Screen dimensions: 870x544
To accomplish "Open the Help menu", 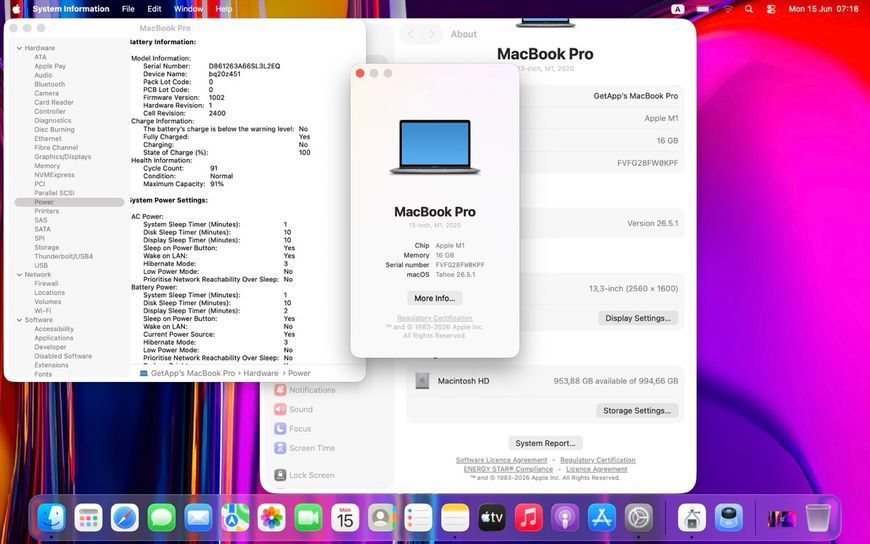I will click(224, 9).
